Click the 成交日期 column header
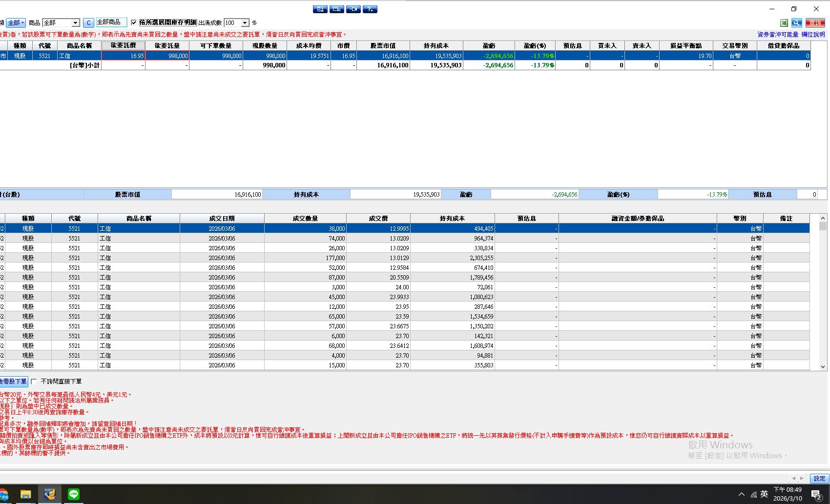830x504 pixels. coord(222,219)
